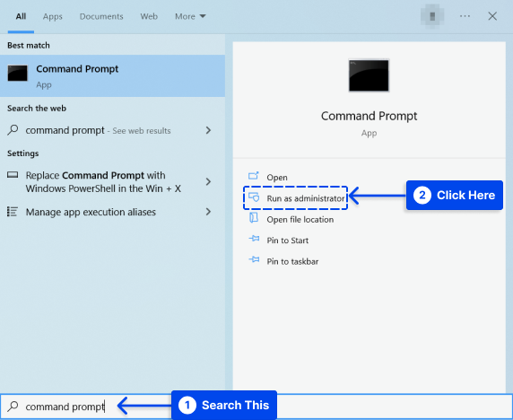Click the Pin to Start pin icon
Screen dimensions: 513x420
254,239
